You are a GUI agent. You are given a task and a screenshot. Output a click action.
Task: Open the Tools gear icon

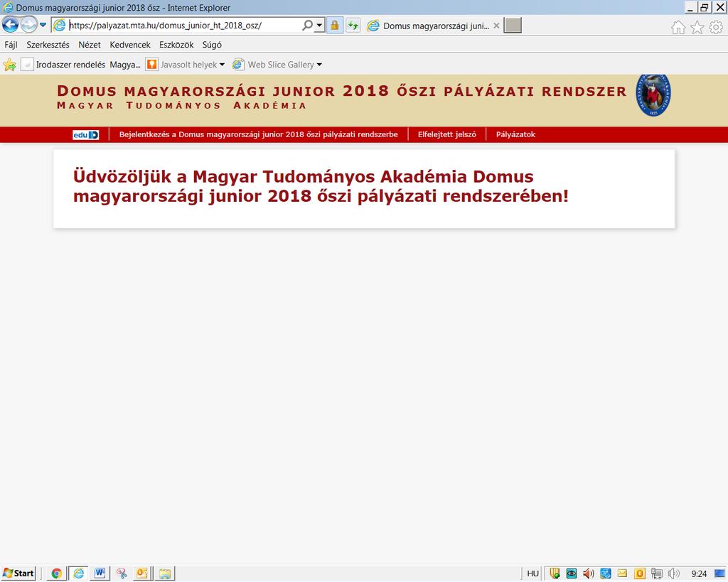[716, 28]
